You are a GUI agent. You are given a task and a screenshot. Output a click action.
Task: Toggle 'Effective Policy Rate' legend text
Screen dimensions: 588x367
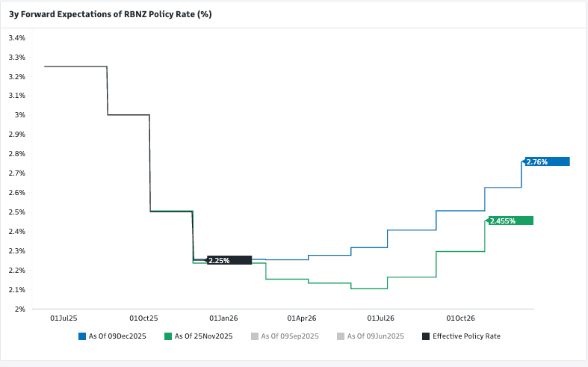(466, 336)
